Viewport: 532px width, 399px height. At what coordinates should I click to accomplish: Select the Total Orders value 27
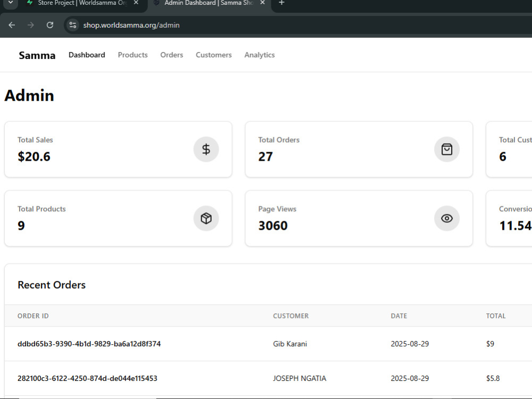click(x=265, y=156)
